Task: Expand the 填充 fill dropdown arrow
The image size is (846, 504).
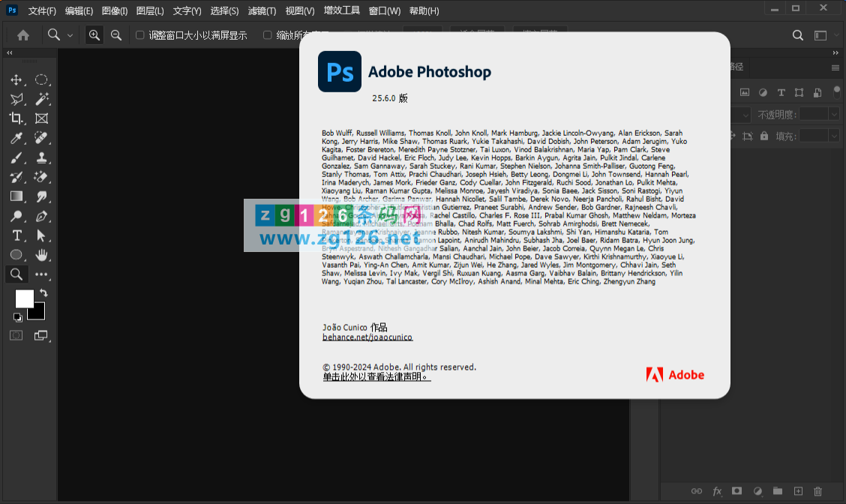Action: click(834, 136)
